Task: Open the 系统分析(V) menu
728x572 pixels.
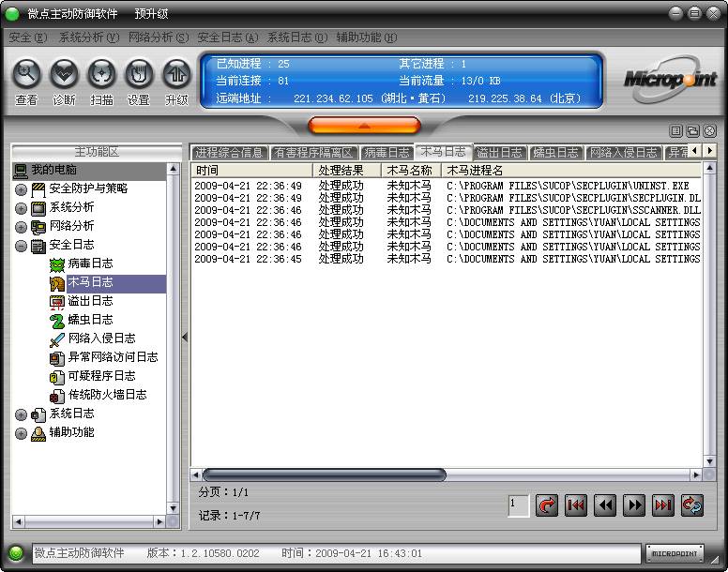Action: click(x=89, y=38)
